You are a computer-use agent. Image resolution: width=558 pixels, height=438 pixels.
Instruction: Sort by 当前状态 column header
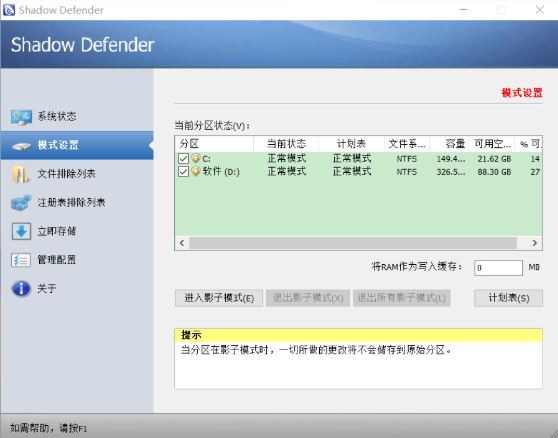(x=286, y=144)
